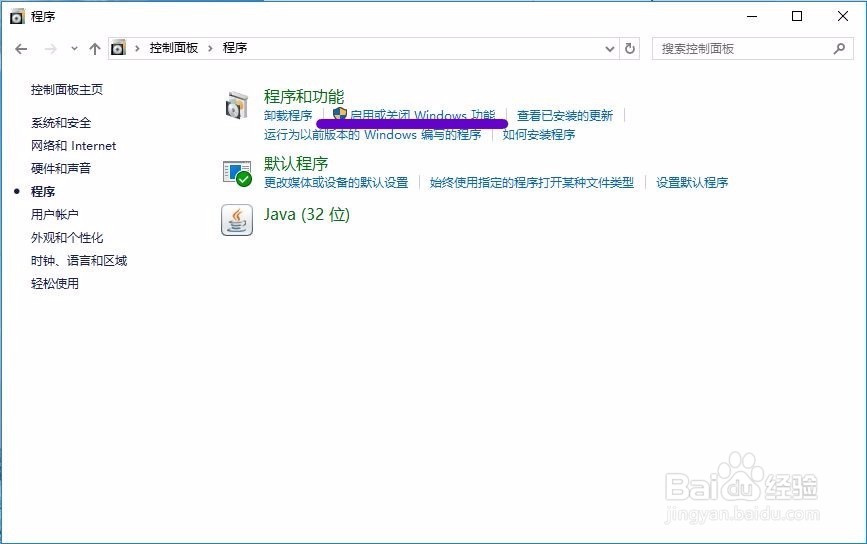Expand the chevron between 控制面板 and 程序

coord(210,48)
